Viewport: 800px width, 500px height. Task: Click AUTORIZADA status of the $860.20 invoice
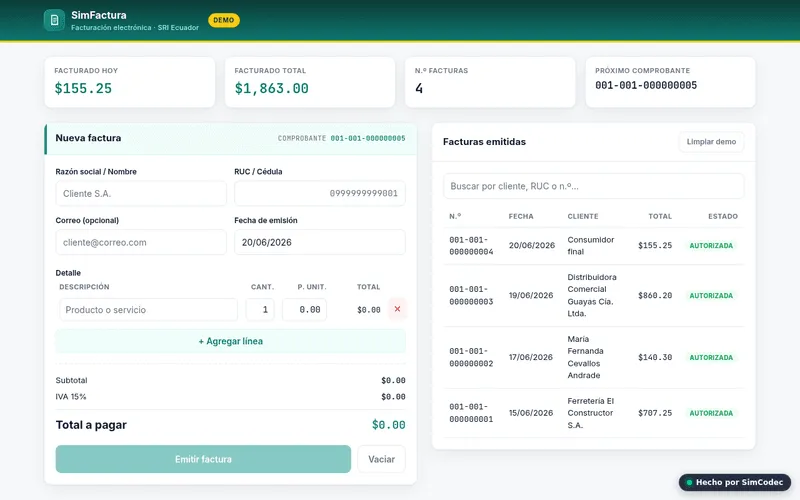711,295
